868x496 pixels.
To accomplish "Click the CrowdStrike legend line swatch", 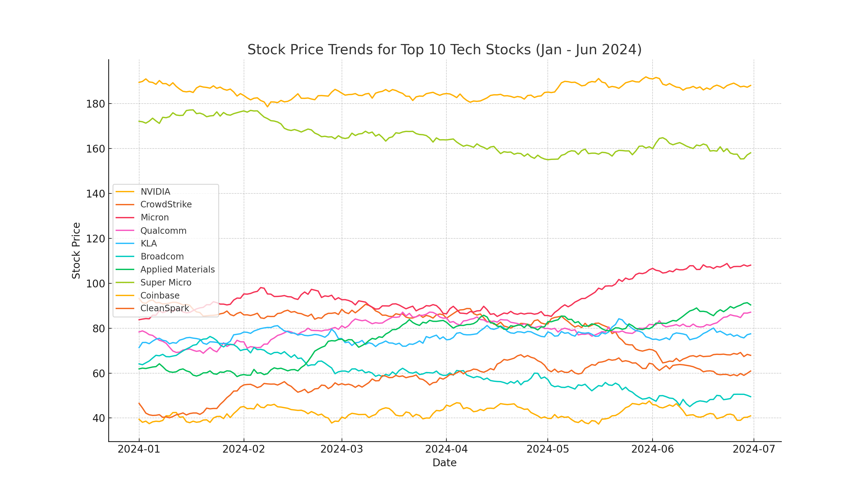I will pyautogui.click(x=125, y=205).
